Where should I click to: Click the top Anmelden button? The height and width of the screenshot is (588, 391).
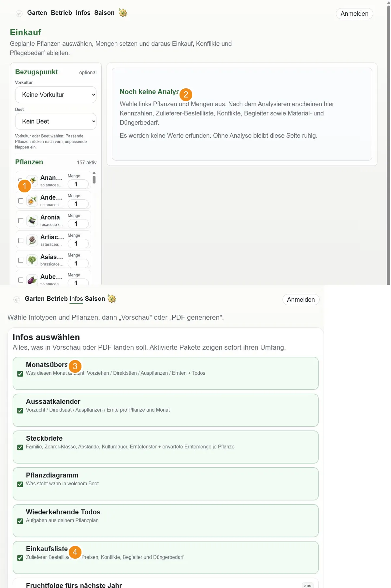[x=355, y=14]
